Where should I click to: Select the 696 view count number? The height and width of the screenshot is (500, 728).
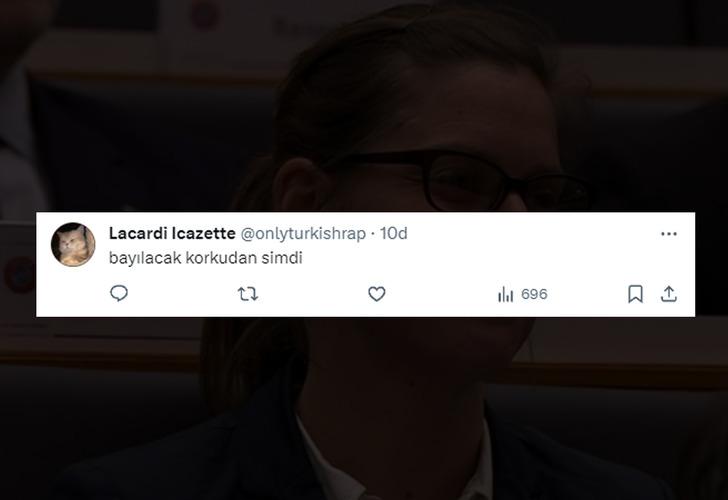pos(534,294)
